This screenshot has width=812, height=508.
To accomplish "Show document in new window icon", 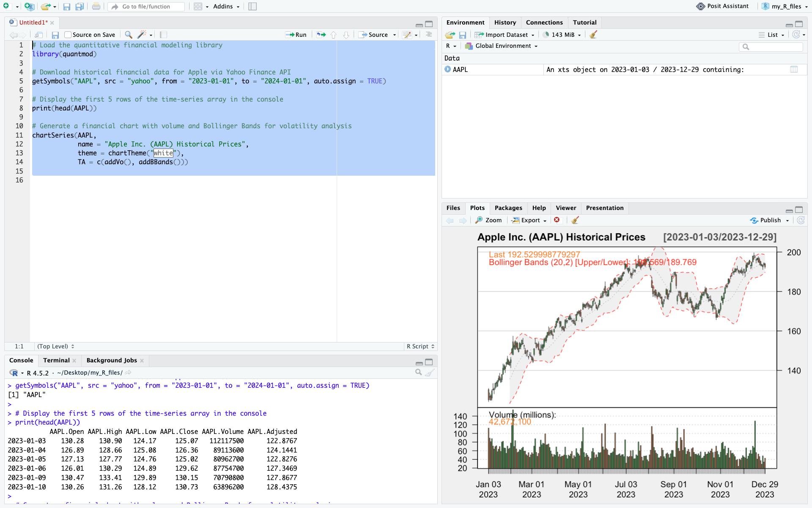I will click(38, 35).
